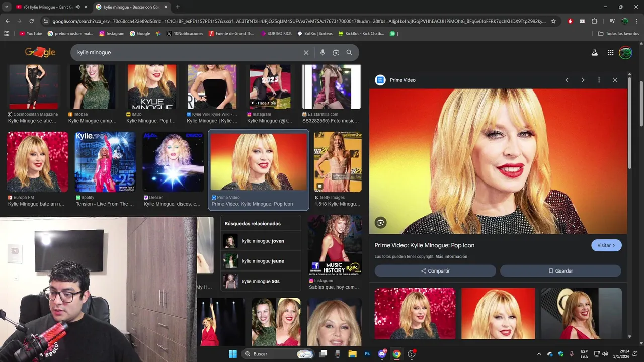Image resolution: width=644 pixels, height=362 pixels.
Task: Click the Google logo
Action: (x=40, y=52)
